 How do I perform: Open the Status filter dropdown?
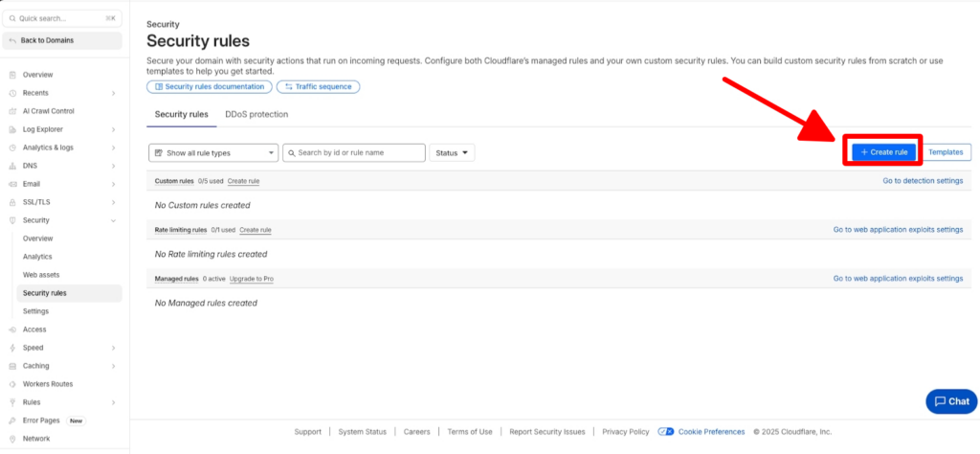pos(452,152)
